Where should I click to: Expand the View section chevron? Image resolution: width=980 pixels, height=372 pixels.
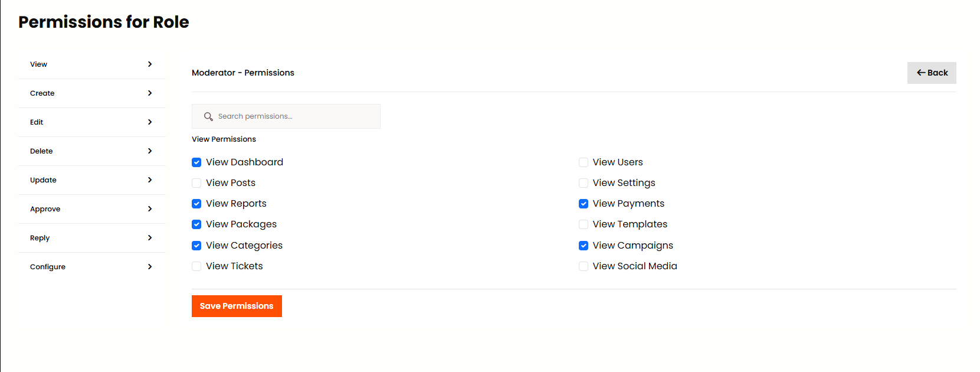pyautogui.click(x=149, y=64)
